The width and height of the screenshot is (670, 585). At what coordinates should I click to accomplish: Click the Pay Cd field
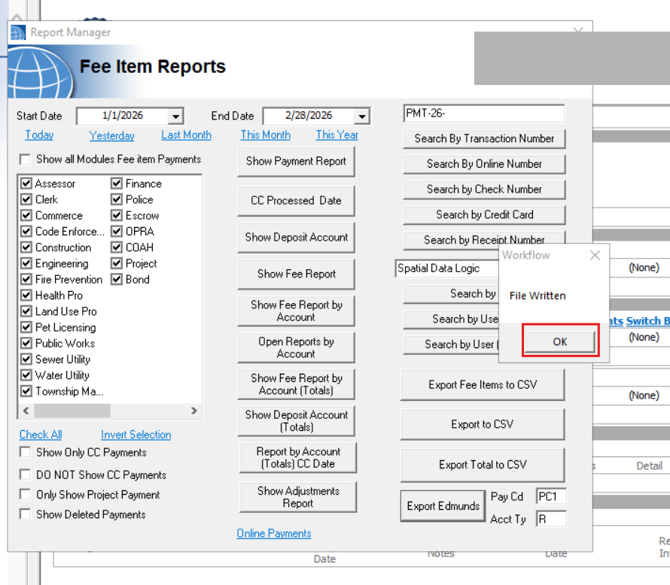(550, 497)
